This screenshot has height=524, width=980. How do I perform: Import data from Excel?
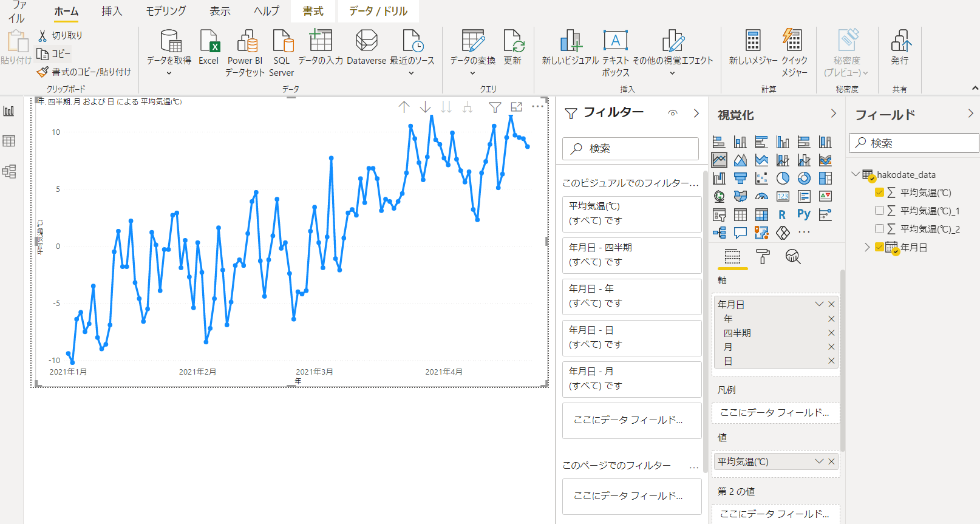pyautogui.click(x=208, y=48)
